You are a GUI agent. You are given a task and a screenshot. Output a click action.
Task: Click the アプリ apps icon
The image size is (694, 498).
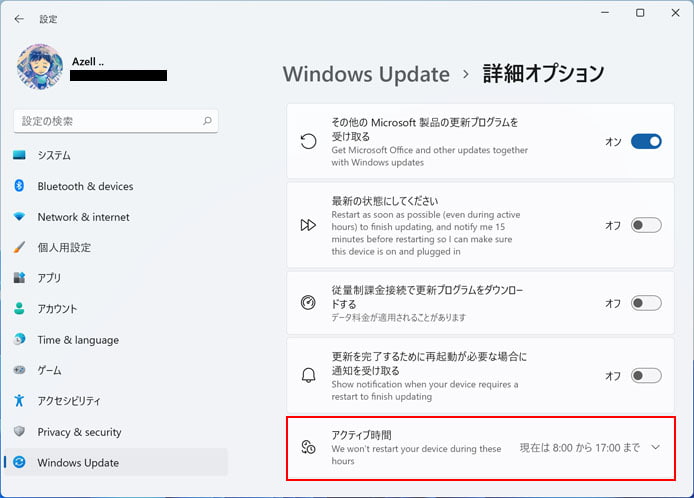click(x=19, y=278)
